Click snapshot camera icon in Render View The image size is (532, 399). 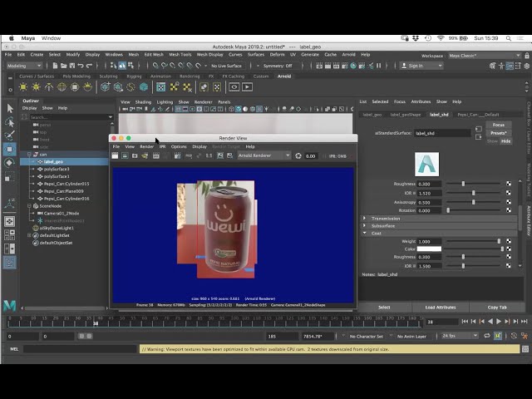135,155
